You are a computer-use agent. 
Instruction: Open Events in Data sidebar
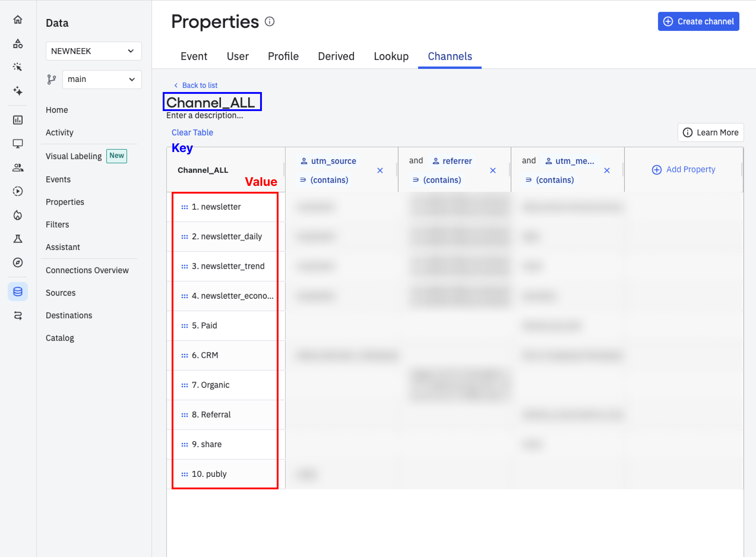tap(58, 179)
